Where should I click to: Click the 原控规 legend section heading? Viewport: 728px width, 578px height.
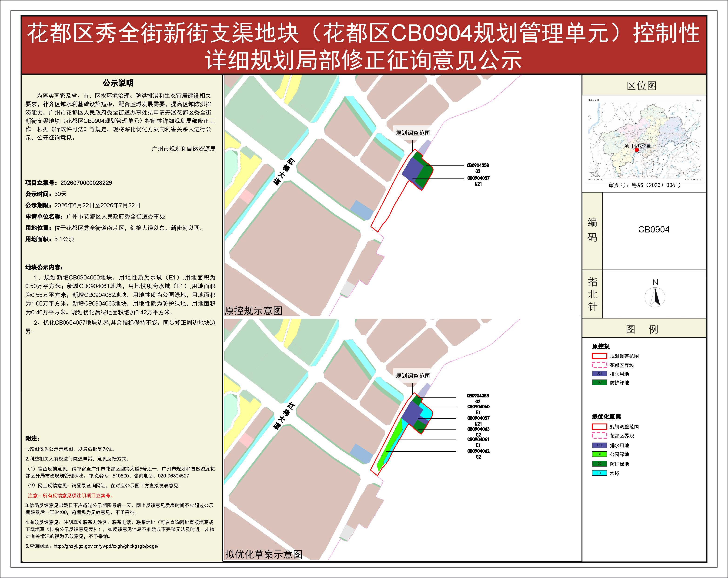pos(601,346)
